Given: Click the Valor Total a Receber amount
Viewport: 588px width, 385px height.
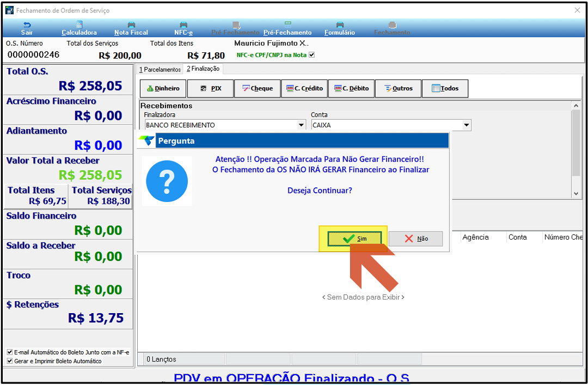Looking at the screenshot, I should click(x=90, y=175).
